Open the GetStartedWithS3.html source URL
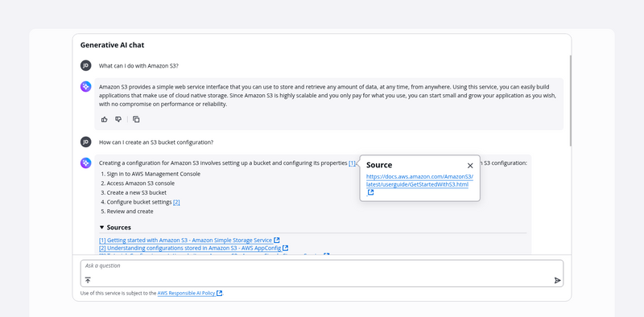 tap(419, 180)
